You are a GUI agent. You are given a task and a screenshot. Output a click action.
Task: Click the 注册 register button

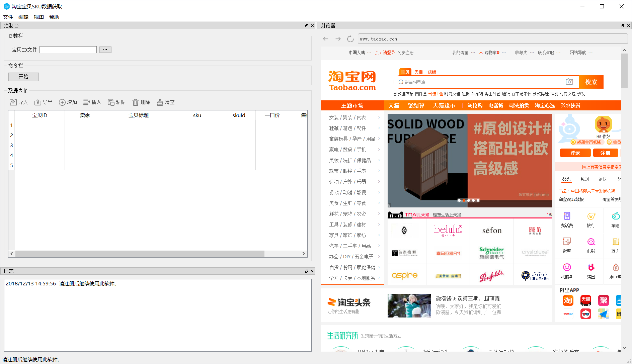[x=606, y=153]
